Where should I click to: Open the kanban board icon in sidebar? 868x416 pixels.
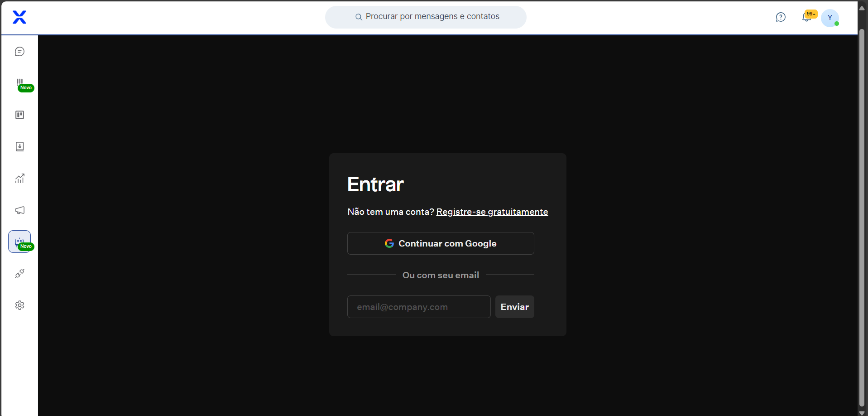point(19,115)
